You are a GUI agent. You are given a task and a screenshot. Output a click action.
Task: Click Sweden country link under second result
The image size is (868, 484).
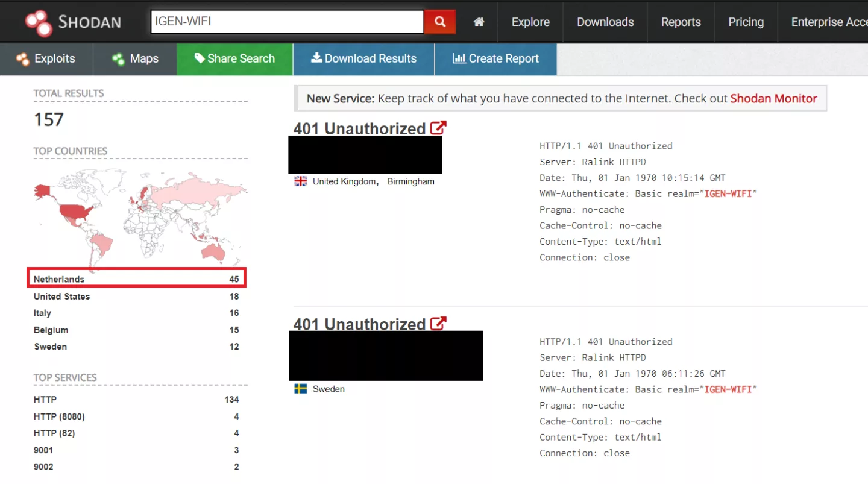(329, 389)
